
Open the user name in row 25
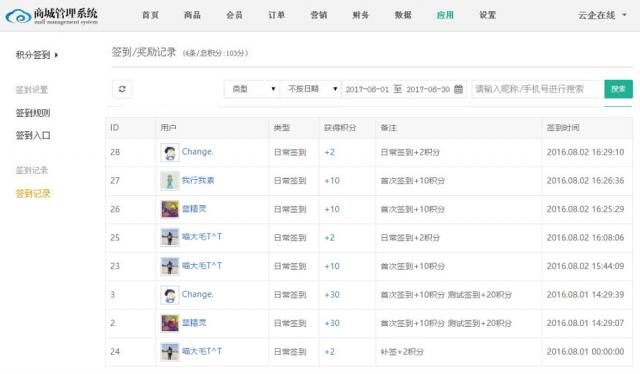coord(202,236)
